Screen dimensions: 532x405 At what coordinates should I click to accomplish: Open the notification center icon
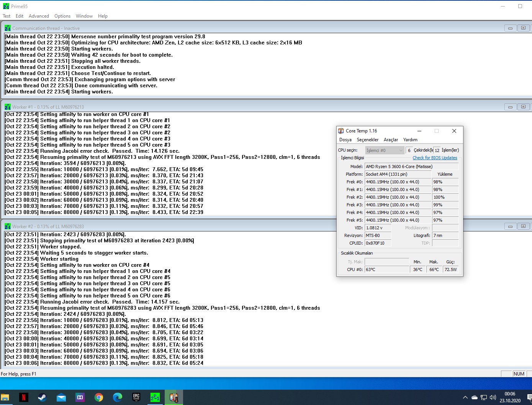click(529, 397)
